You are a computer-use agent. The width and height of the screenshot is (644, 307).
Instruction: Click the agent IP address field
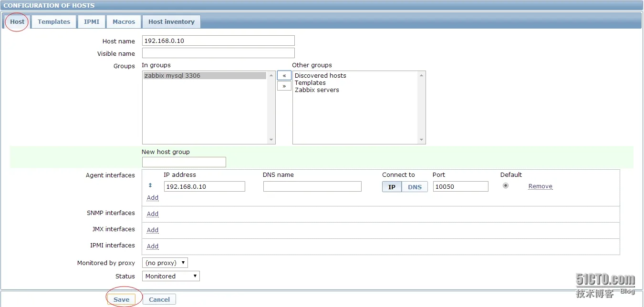pyautogui.click(x=205, y=186)
